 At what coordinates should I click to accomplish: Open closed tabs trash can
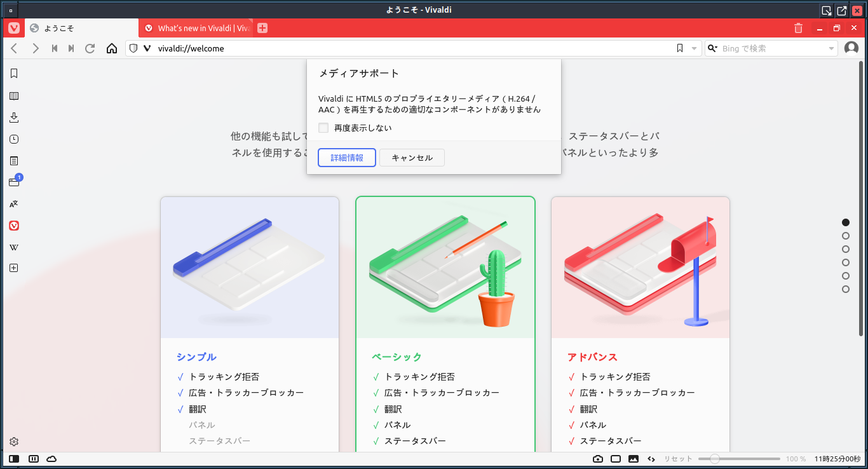pos(799,28)
